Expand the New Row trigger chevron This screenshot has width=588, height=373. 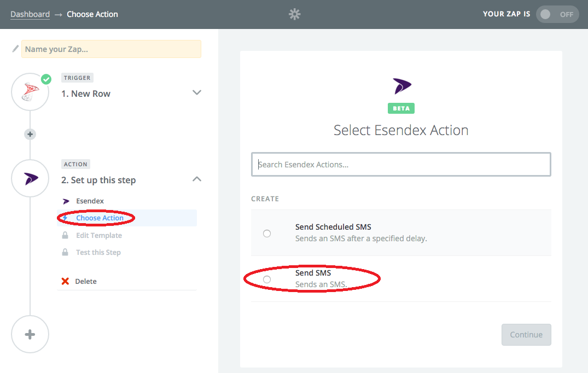coord(197,93)
